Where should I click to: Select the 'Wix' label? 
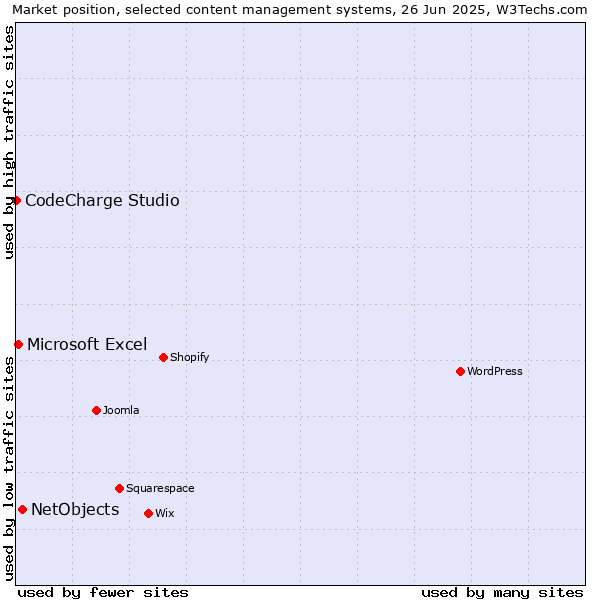(x=165, y=513)
